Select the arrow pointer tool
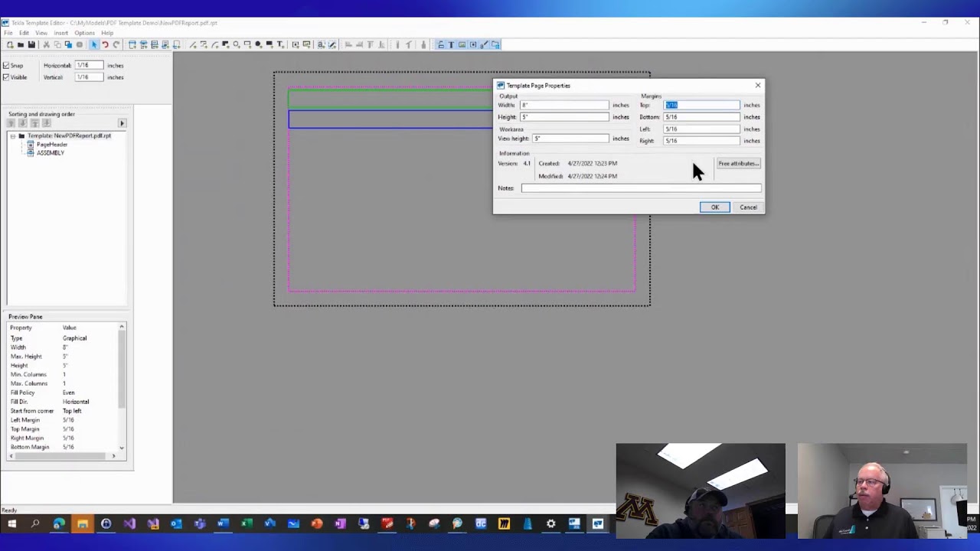The image size is (980, 551). pyautogui.click(x=94, y=44)
